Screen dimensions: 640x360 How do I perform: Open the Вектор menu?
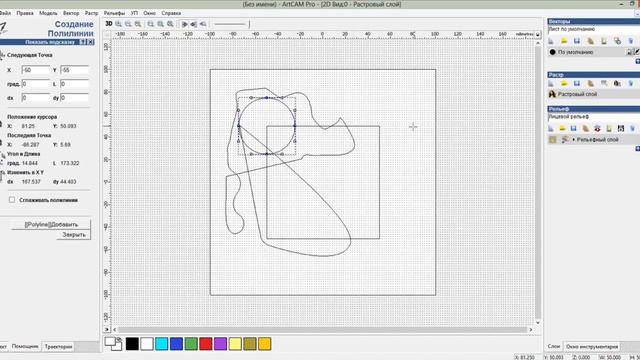pyautogui.click(x=71, y=13)
